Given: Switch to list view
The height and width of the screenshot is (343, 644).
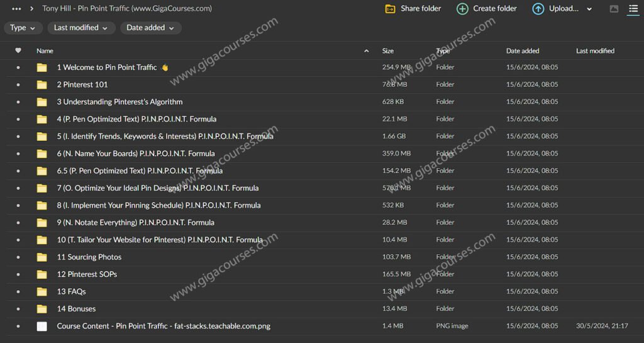Looking at the screenshot, I should click(x=633, y=9).
